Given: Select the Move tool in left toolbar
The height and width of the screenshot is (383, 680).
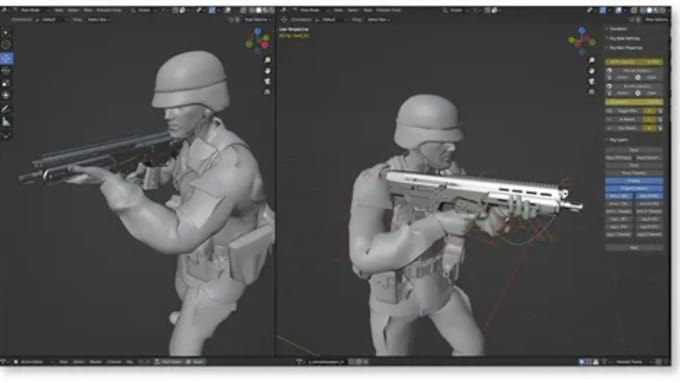Looking at the screenshot, I should click(x=6, y=58).
